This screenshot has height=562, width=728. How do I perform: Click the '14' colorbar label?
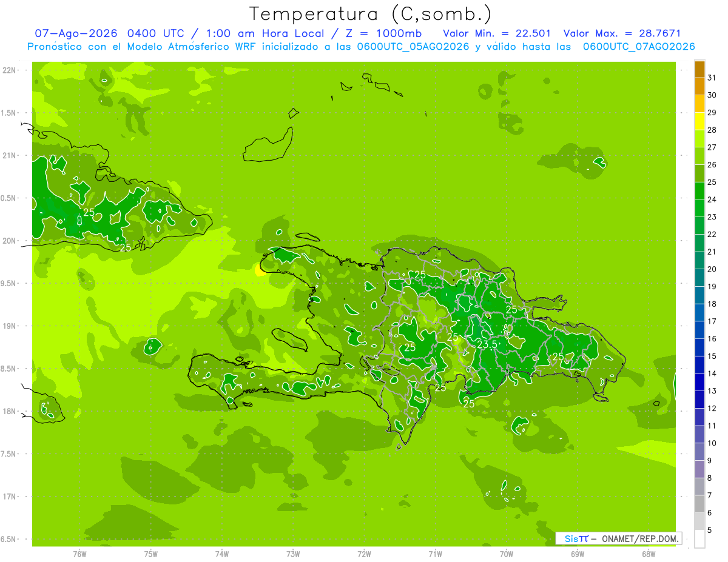click(712, 374)
